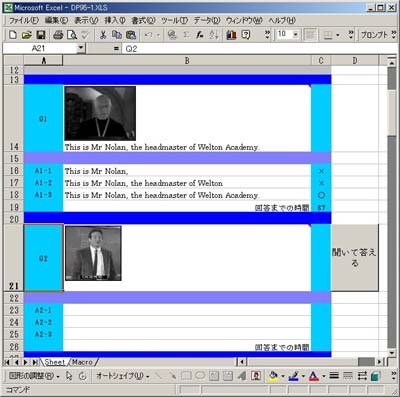Open the ツール (Tools) menu
400x397 pixels.
click(175, 20)
